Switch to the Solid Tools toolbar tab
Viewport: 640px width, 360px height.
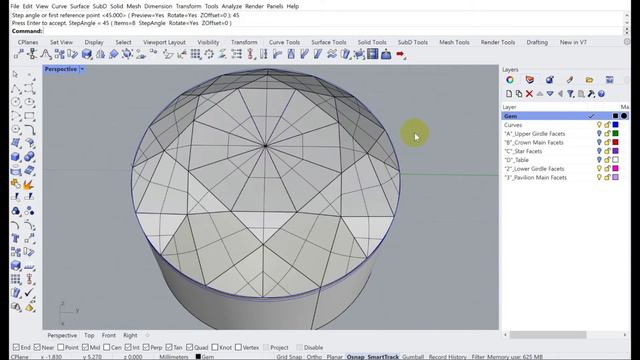click(372, 42)
